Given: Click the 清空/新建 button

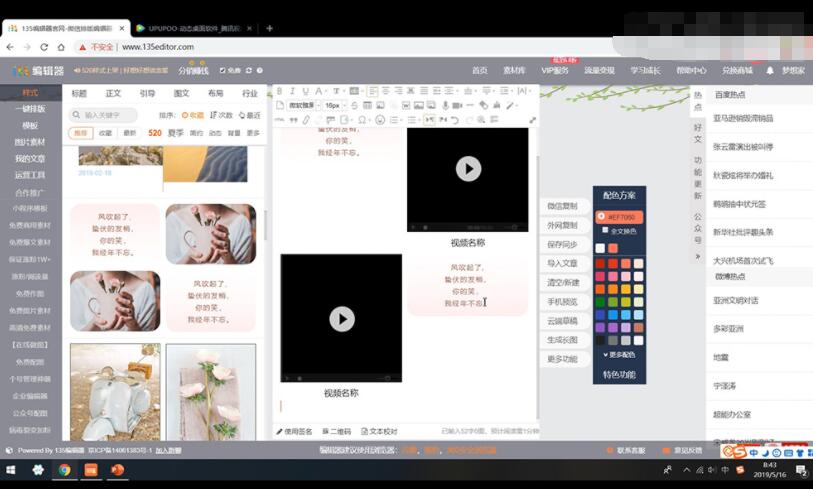Looking at the screenshot, I should (563, 283).
